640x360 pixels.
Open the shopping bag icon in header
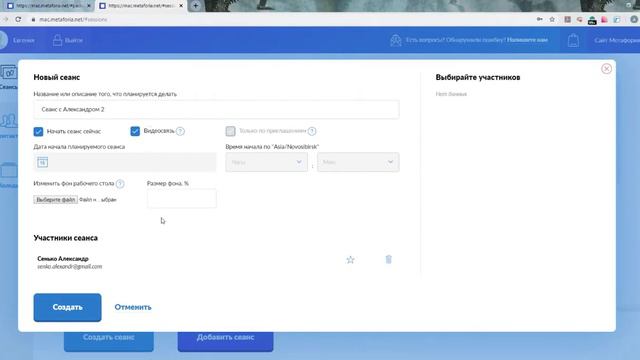point(573,40)
